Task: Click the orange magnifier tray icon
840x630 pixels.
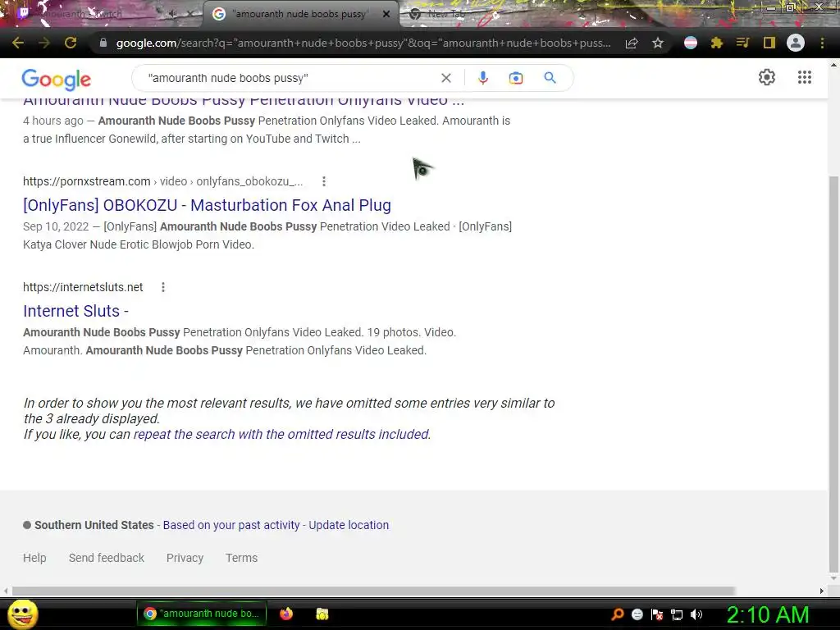Action: click(617, 614)
